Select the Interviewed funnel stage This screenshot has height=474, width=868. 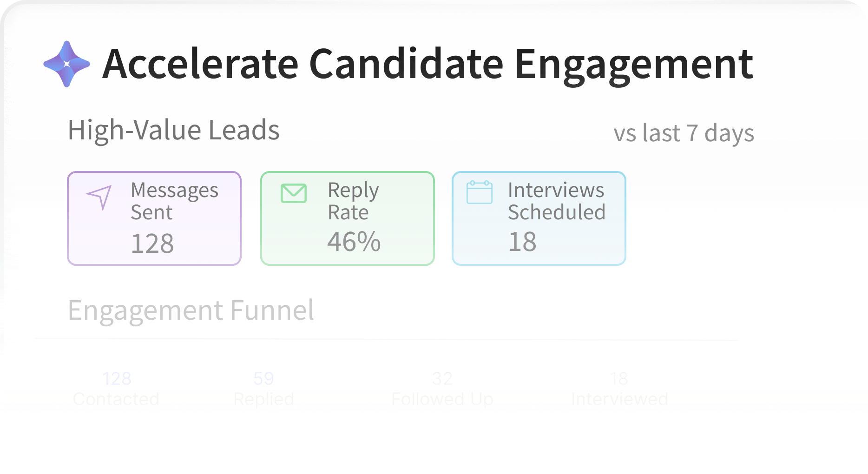coord(619,399)
